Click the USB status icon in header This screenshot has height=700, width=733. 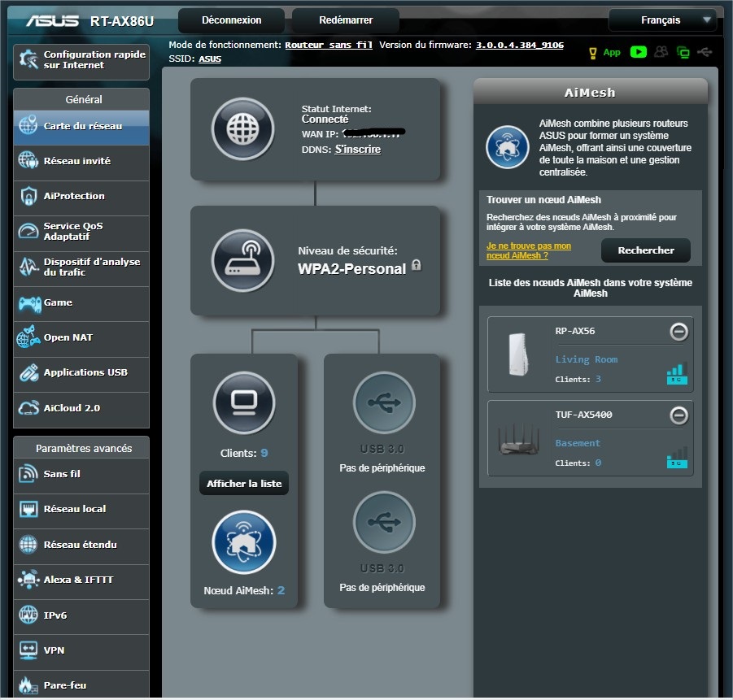pos(705,52)
